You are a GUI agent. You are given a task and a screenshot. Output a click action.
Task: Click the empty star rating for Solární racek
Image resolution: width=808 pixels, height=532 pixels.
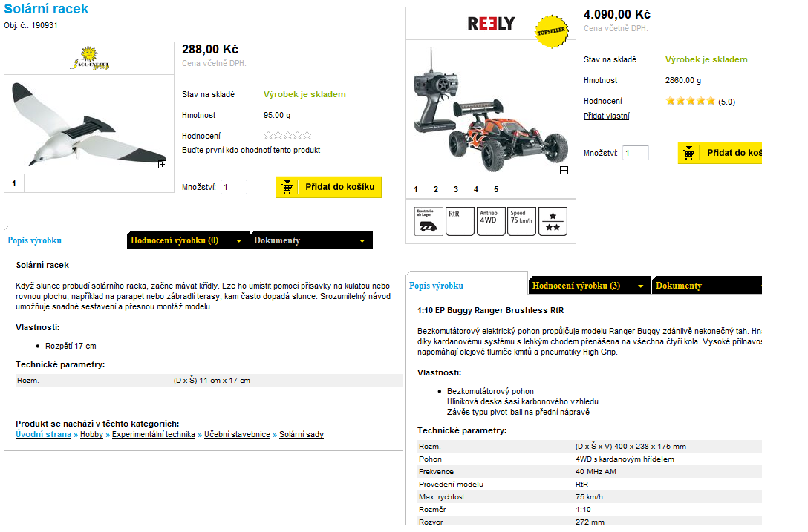(287, 136)
